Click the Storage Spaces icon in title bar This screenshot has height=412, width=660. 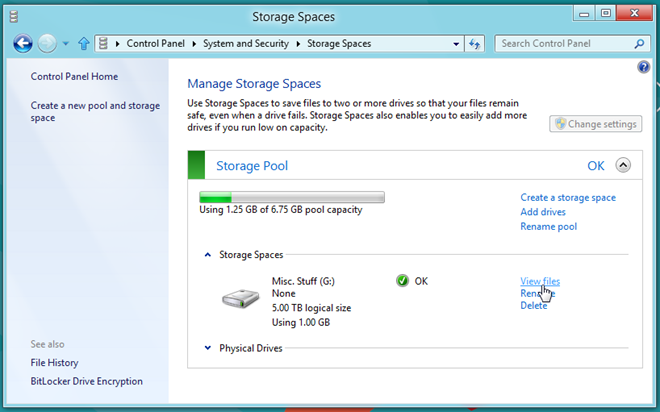pos(13,16)
